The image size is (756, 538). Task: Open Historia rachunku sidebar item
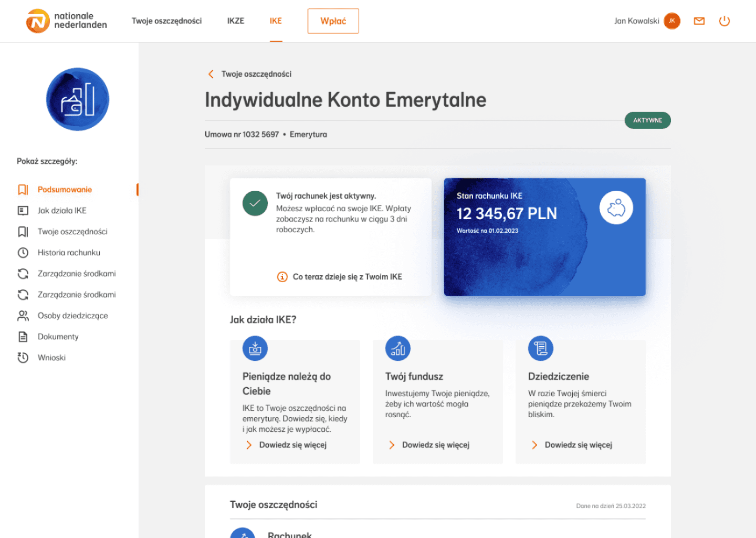(x=69, y=253)
